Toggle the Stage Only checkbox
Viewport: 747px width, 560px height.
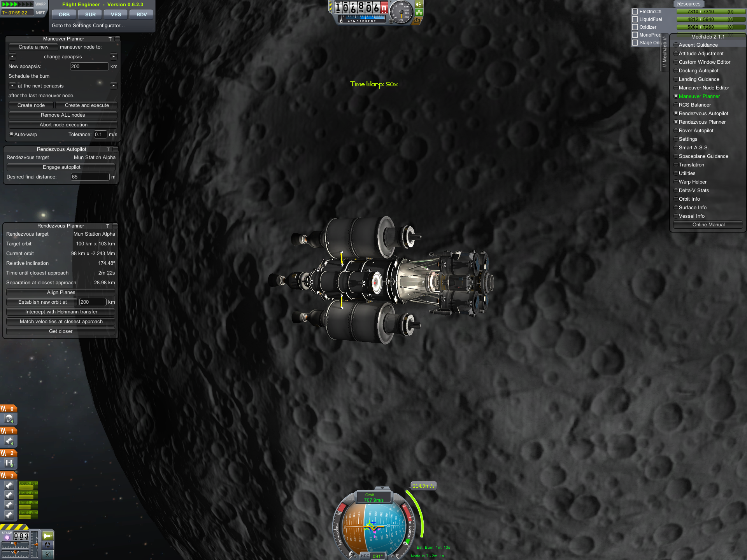(635, 43)
